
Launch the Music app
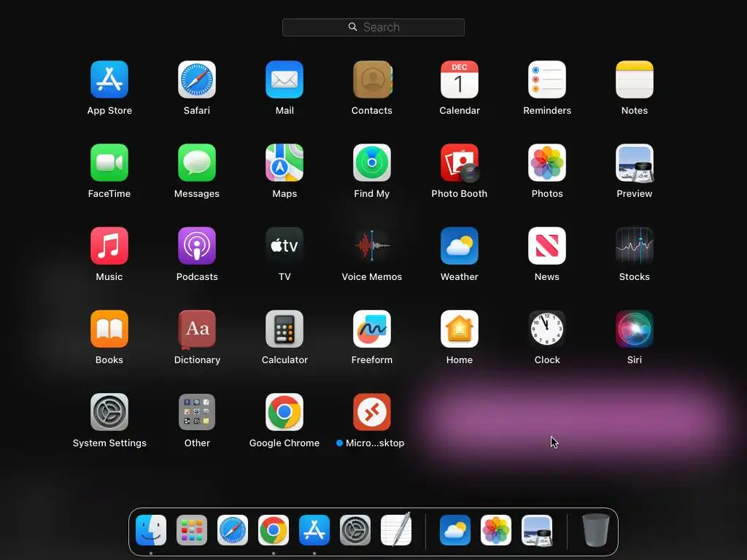tap(109, 246)
